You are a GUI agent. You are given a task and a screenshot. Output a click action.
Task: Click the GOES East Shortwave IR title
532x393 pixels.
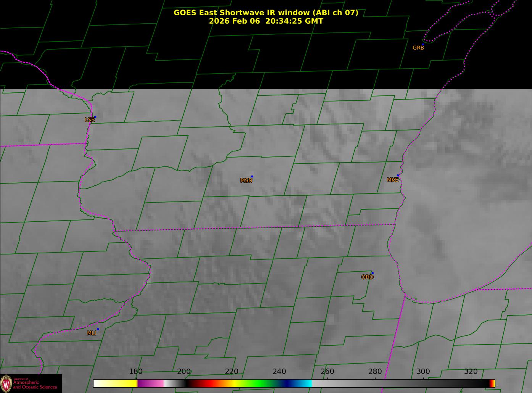tap(266, 13)
